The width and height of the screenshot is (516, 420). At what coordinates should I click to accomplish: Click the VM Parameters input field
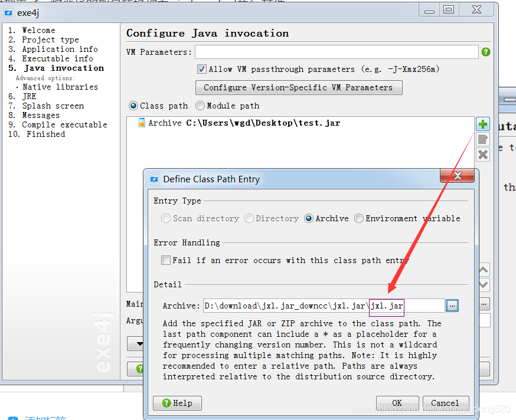(x=337, y=52)
